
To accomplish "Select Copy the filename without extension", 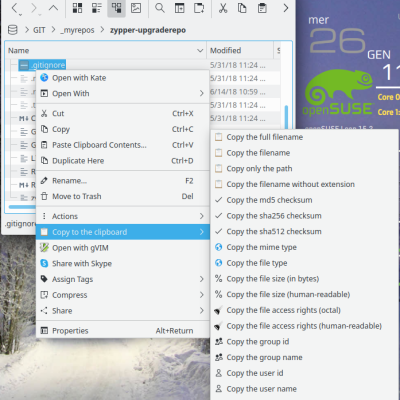I will point(304,184).
